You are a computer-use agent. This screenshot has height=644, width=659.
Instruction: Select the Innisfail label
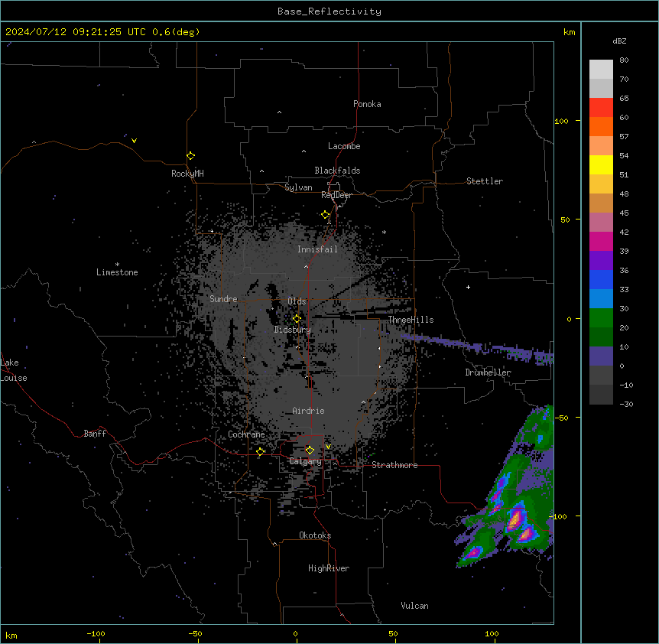[x=317, y=249]
